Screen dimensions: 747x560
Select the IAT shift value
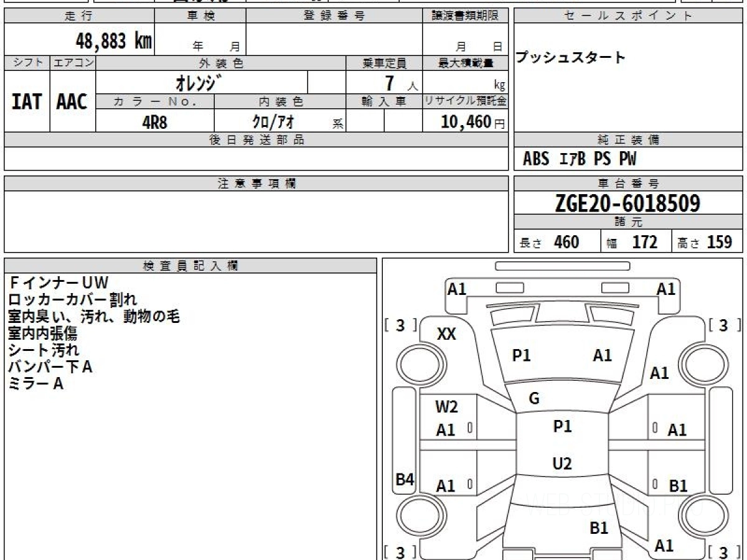(x=27, y=102)
